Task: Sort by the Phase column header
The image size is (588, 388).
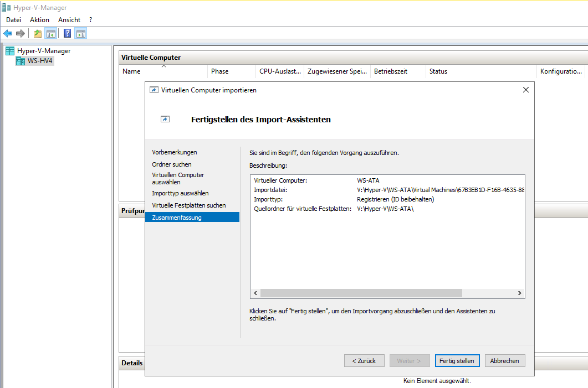Action: pyautogui.click(x=231, y=71)
